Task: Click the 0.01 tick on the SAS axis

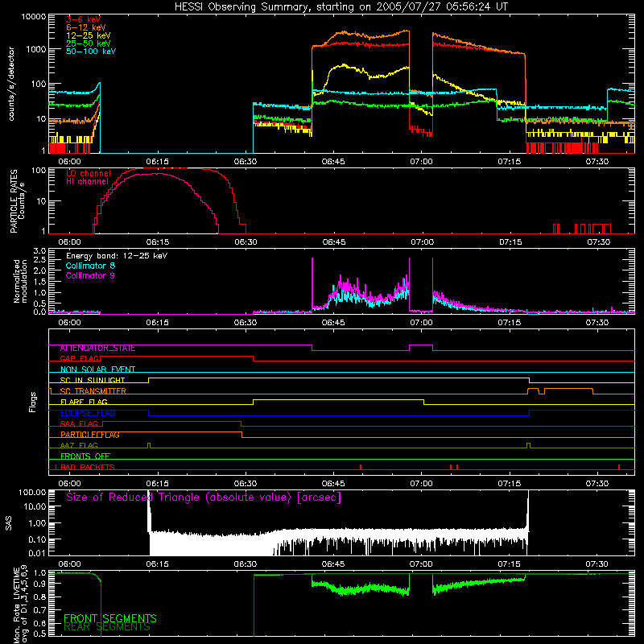Action: point(37,553)
